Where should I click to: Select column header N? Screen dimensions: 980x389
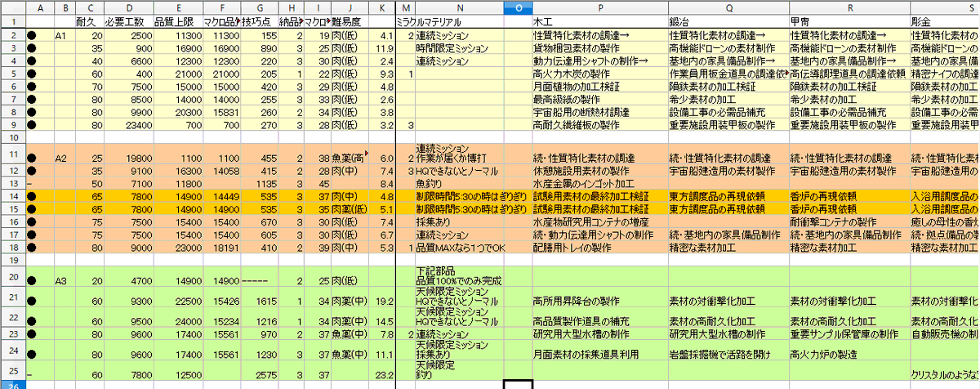460,7
